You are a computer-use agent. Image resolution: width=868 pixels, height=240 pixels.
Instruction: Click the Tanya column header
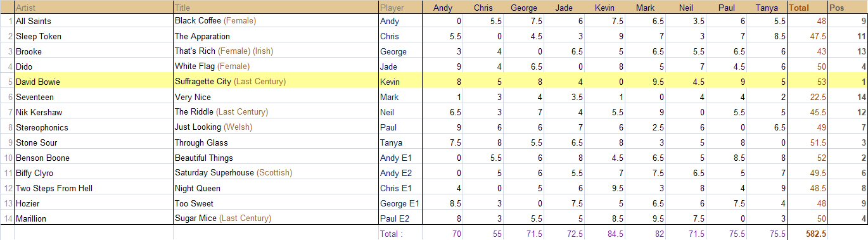[767, 8]
